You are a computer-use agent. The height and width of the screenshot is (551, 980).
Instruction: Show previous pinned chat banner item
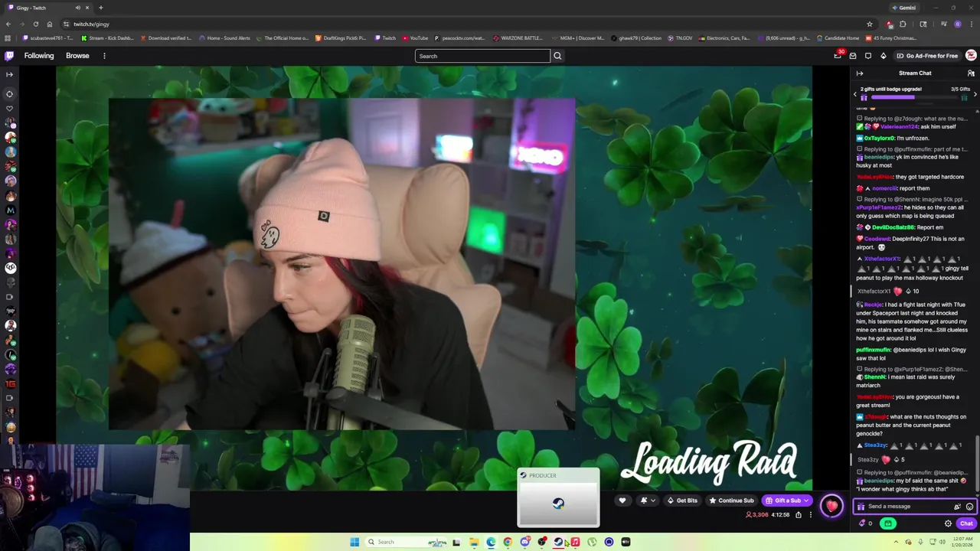(x=855, y=94)
